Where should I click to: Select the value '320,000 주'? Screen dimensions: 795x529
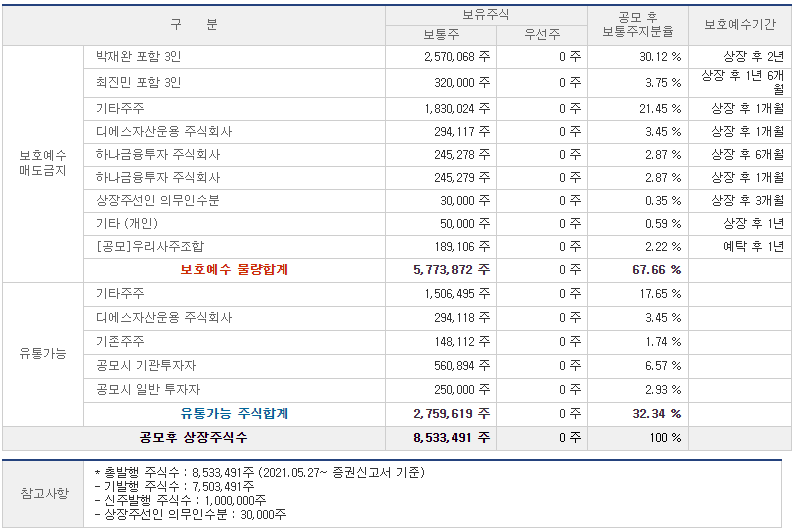point(462,83)
